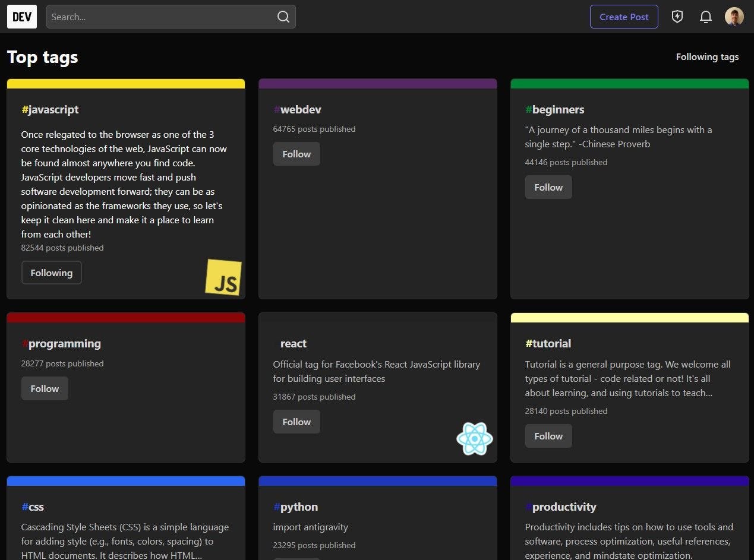754x560 pixels.
Task: Click the "Top tags" heading
Action: point(43,57)
